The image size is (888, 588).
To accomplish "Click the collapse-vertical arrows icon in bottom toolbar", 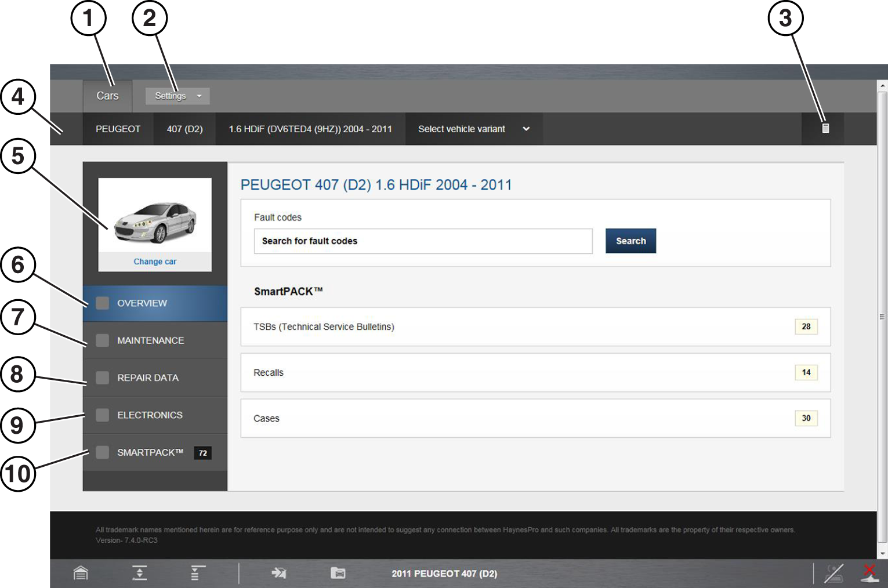I will (139, 573).
